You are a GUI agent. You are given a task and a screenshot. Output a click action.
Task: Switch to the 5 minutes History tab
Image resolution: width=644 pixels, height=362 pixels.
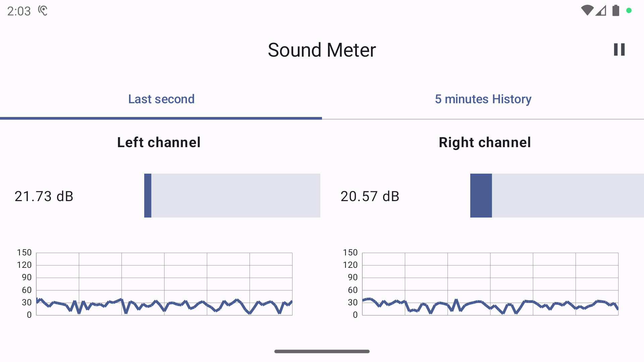pyautogui.click(x=483, y=99)
